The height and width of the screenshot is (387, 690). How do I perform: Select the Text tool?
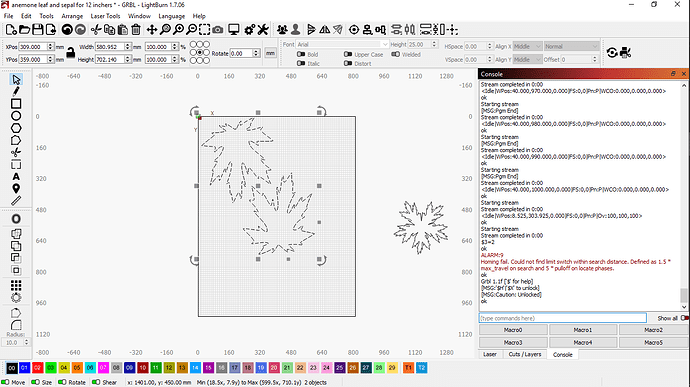tap(16, 177)
